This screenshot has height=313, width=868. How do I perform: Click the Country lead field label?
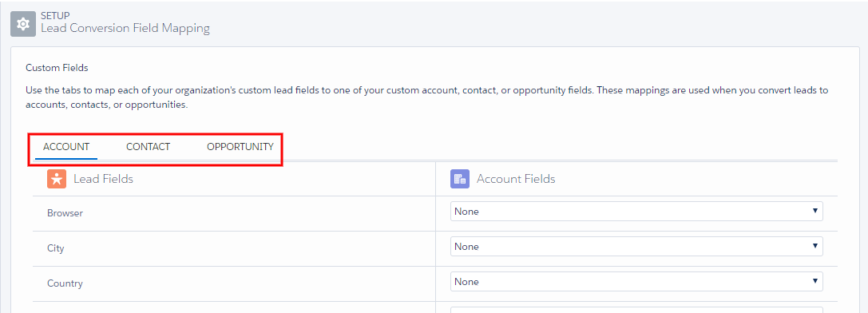click(x=65, y=283)
